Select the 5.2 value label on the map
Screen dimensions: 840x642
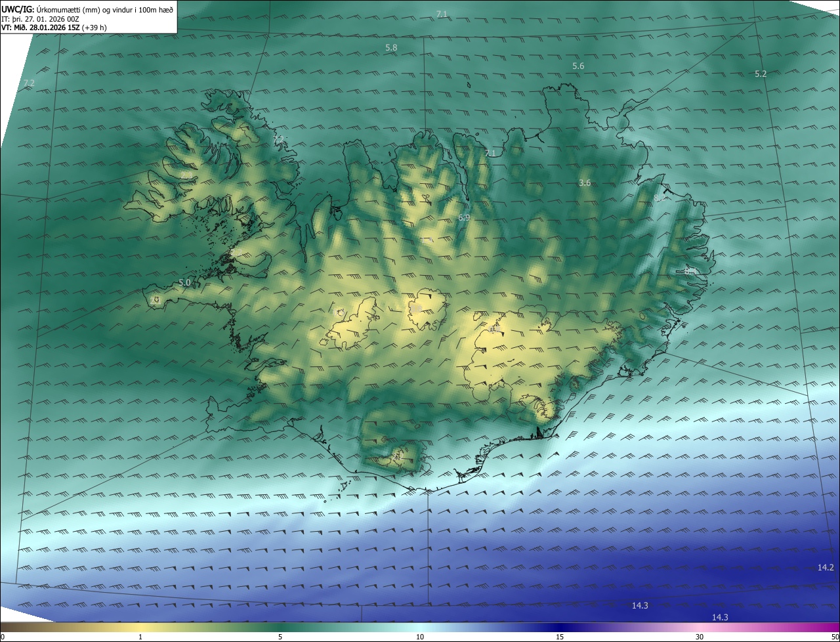coord(761,74)
